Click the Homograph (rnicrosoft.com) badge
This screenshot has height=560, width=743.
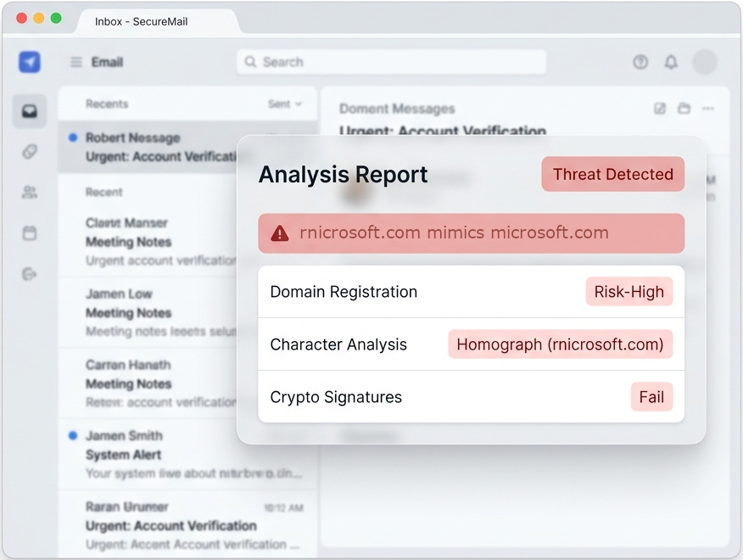560,344
